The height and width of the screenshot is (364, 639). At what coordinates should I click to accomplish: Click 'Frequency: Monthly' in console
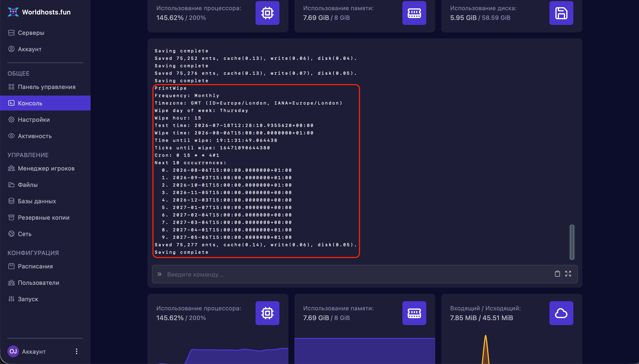(x=187, y=96)
